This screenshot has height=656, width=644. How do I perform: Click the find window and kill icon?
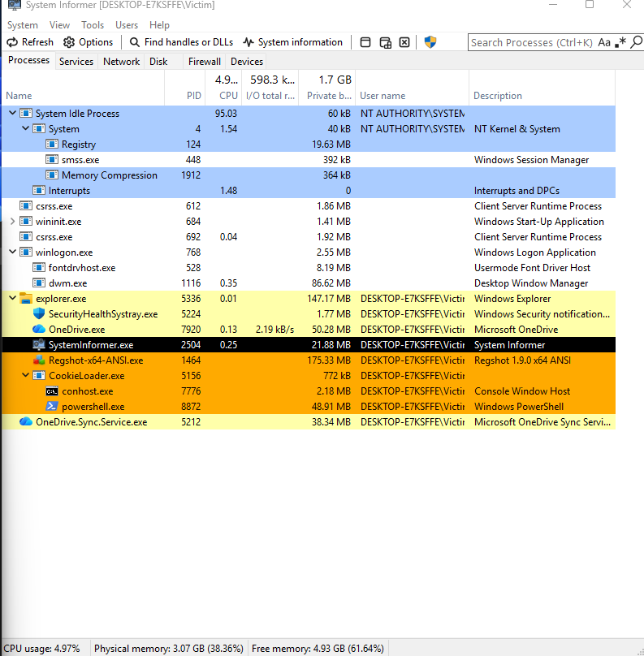404,42
